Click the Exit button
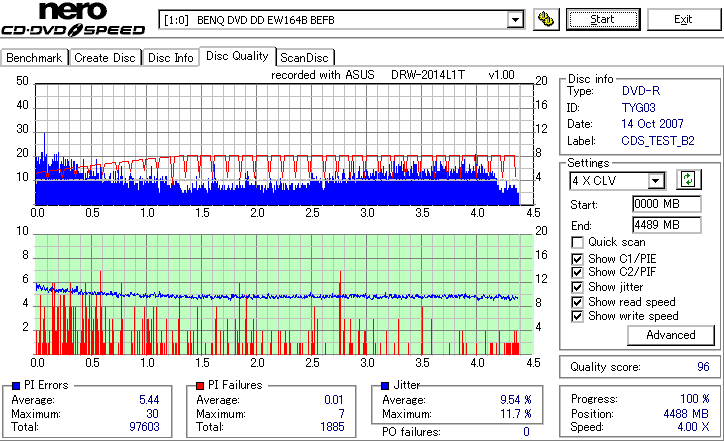This screenshot has height=441, width=724. point(683,19)
